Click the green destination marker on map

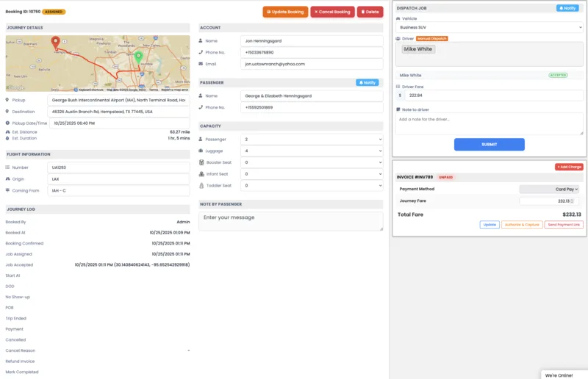pos(138,57)
